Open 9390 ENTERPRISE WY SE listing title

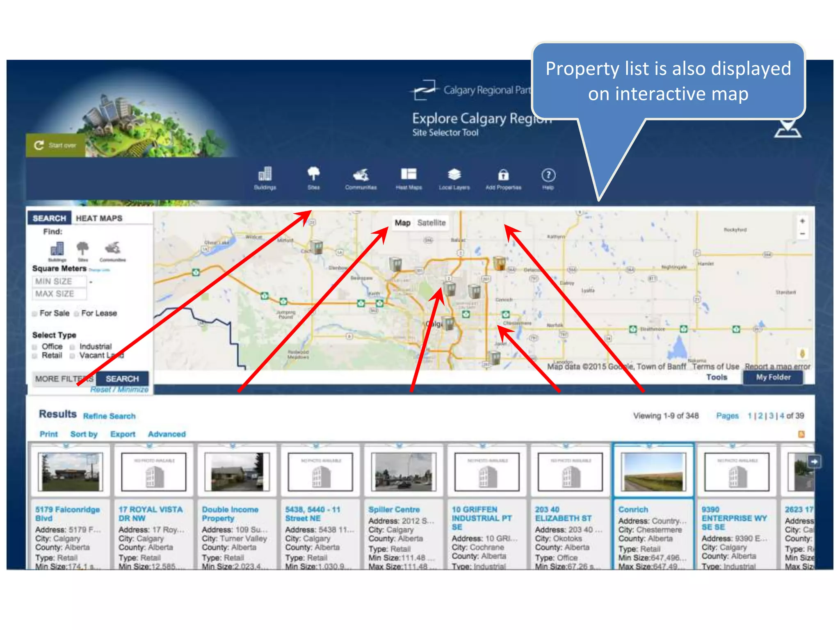click(734, 518)
